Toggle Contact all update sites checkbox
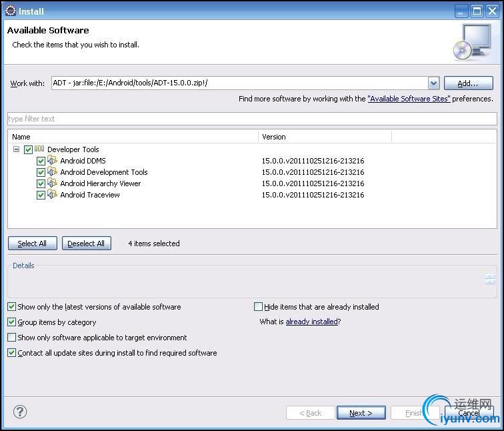This screenshot has height=431, width=504. [x=11, y=353]
